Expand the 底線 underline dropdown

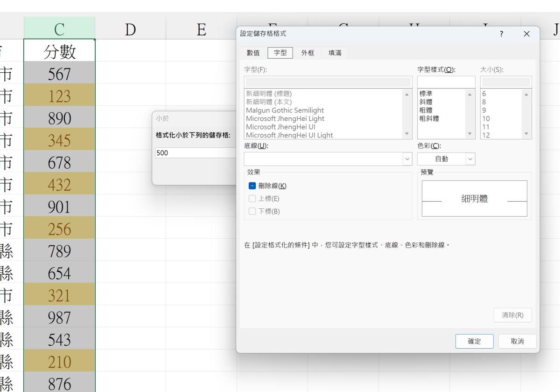point(407,159)
